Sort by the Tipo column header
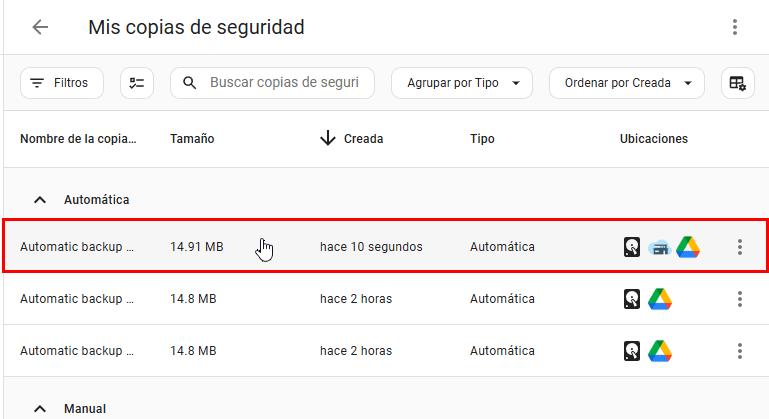Screen dimensions: 769x419 (x=482, y=139)
